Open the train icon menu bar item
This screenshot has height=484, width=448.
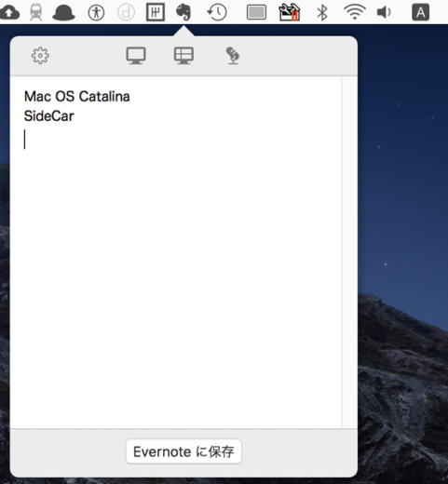tap(36, 12)
